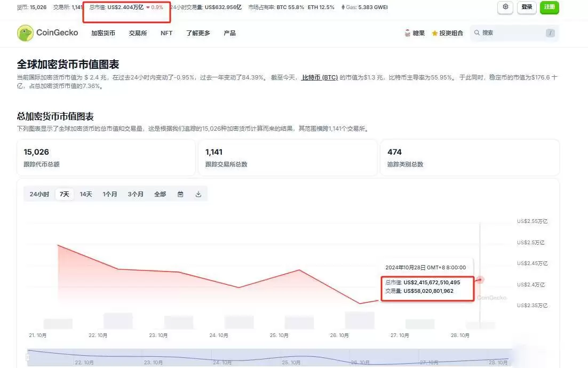Screen dimensions: 588x368
Task: Switch chart to 14天 range
Action: (x=86, y=195)
